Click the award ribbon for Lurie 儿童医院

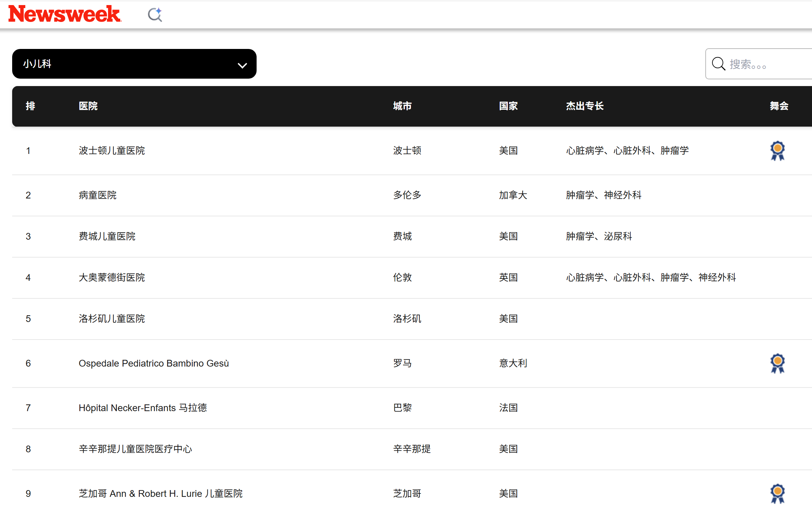(x=777, y=493)
